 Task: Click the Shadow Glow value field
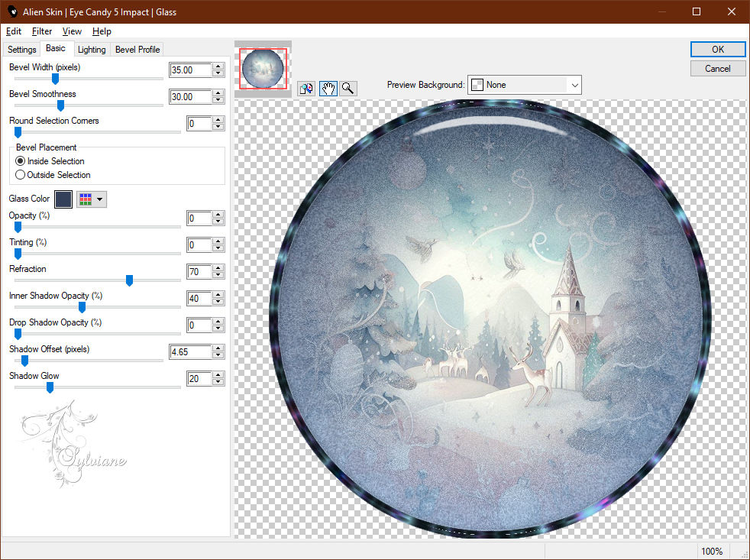point(199,379)
